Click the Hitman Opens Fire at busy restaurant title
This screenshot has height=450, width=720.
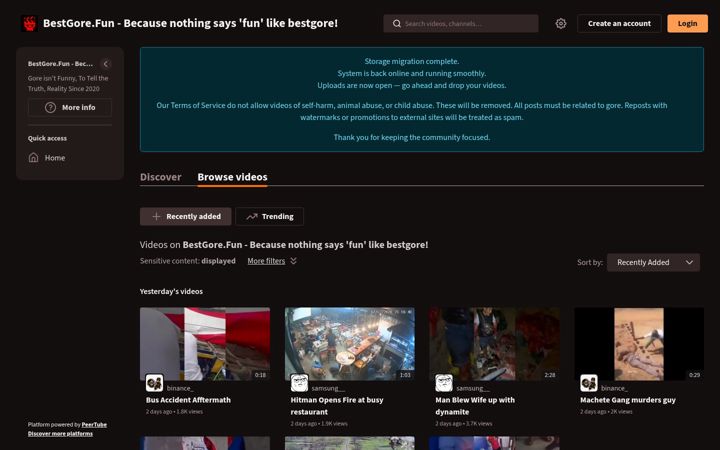pos(337,406)
